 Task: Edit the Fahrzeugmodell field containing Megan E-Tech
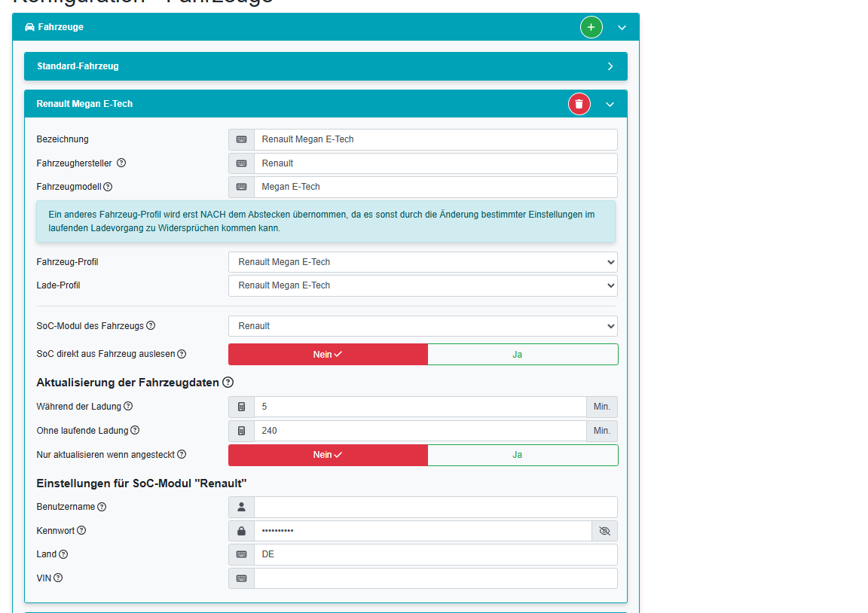coord(436,187)
